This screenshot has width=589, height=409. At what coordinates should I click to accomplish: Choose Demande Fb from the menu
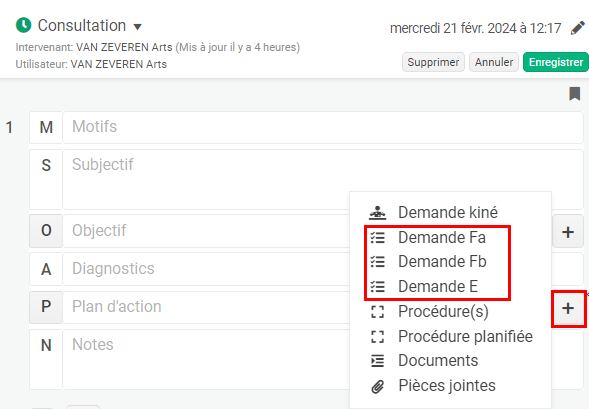tap(442, 261)
